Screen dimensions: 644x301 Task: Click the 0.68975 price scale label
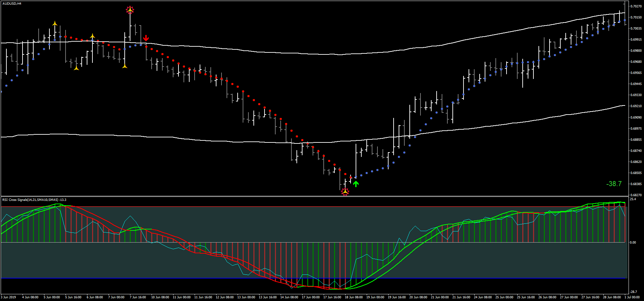(636, 128)
